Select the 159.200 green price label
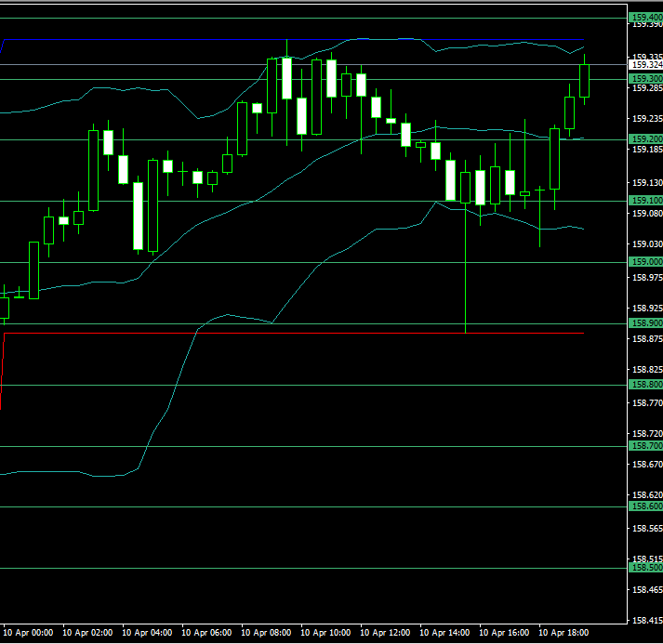Viewport: 663px width, 644px height. [x=645, y=139]
